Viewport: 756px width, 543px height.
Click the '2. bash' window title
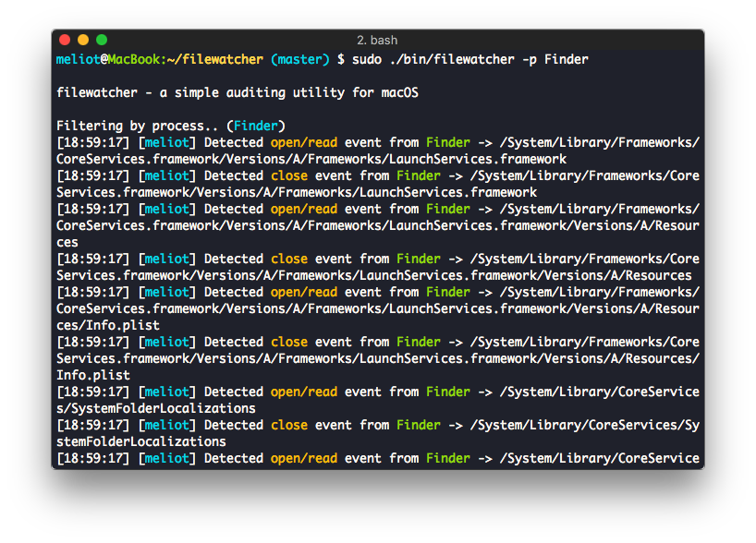tap(377, 40)
